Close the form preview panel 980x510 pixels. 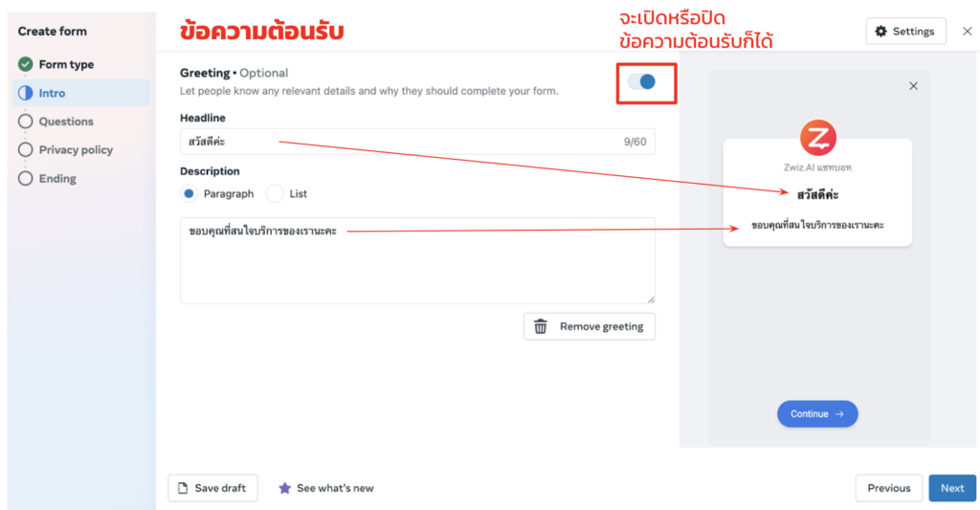point(913,85)
